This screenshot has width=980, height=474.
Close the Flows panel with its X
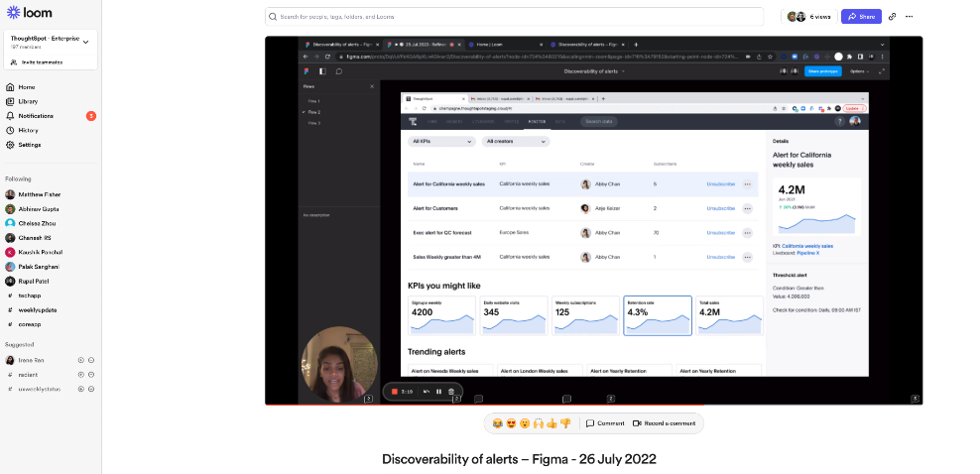[x=372, y=86]
